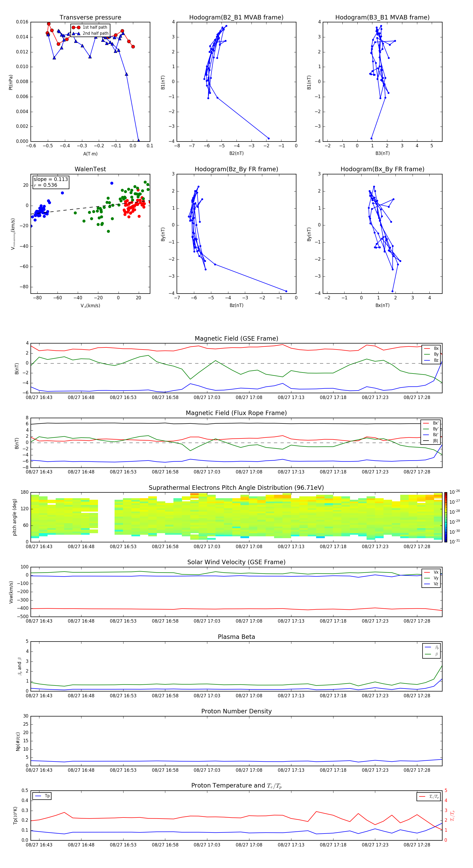The height and width of the screenshot is (868, 473).
Task: Click the 'Plasma Beta' plot title
Action: click(x=236, y=637)
